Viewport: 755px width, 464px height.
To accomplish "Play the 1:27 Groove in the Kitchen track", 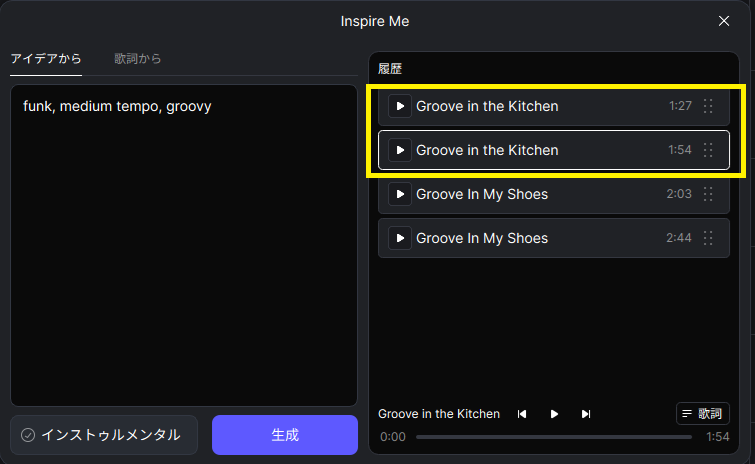I will tap(400, 106).
